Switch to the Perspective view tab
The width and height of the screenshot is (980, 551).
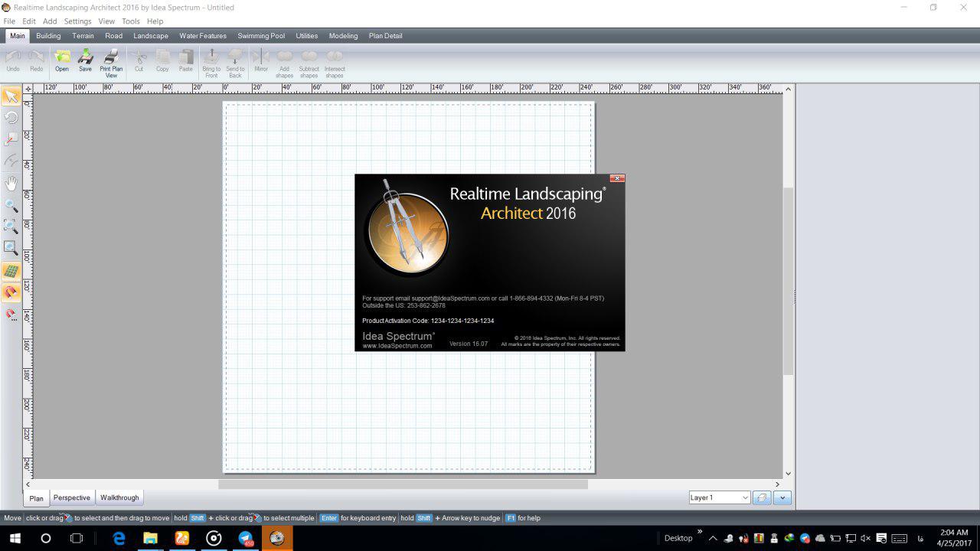coord(71,497)
